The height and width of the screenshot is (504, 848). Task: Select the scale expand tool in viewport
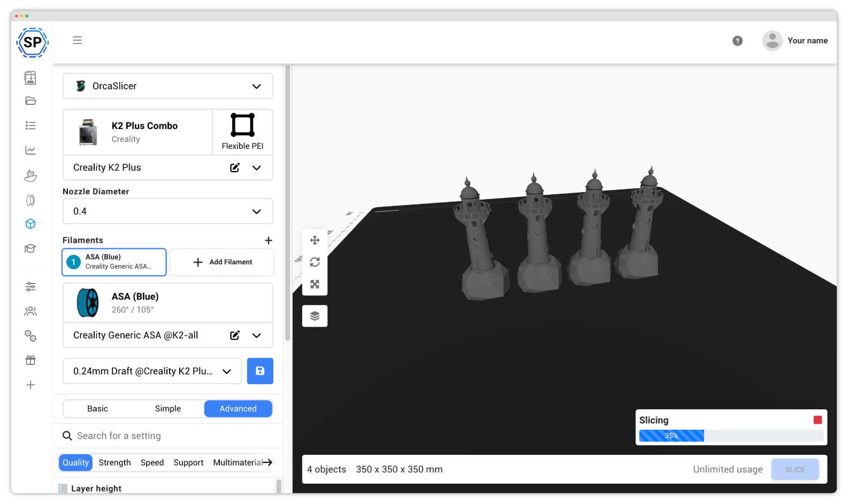(315, 284)
